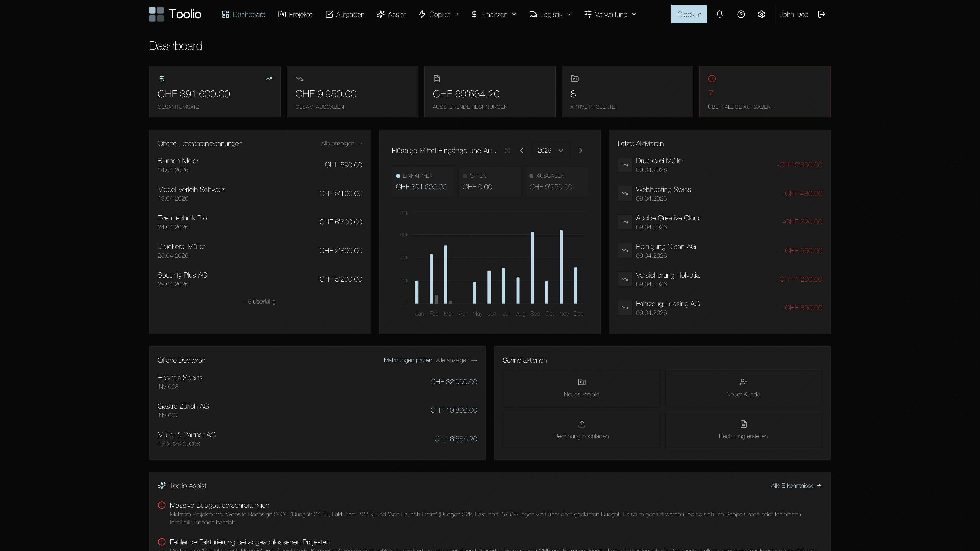Open Alle Erkenntnisse in Toolio Assist
The width and height of the screenshot is (980, 551).
coord(796,486)
